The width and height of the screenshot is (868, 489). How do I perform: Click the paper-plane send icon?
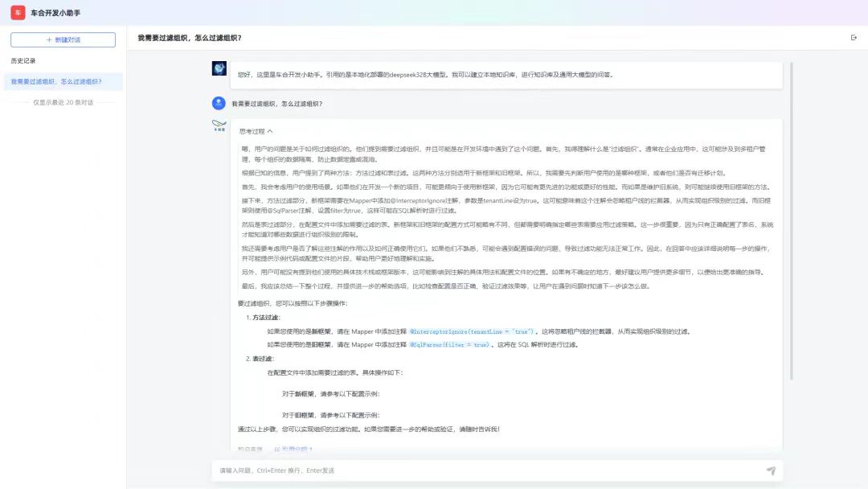771,471
